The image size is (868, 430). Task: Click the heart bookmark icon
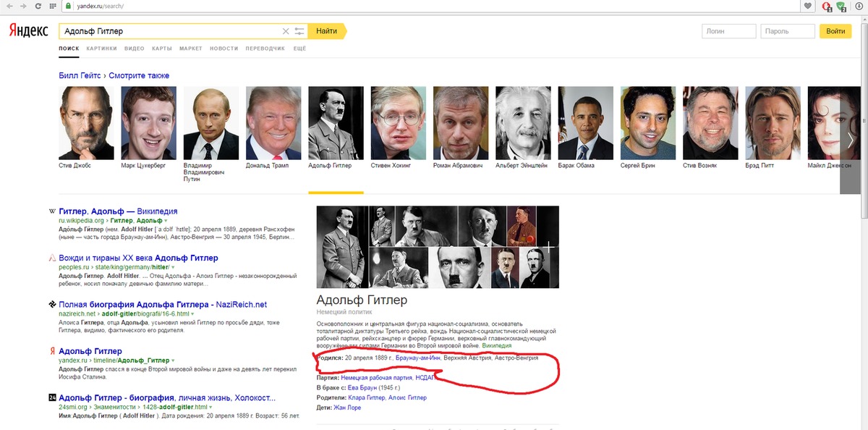(x=807, y=6)
